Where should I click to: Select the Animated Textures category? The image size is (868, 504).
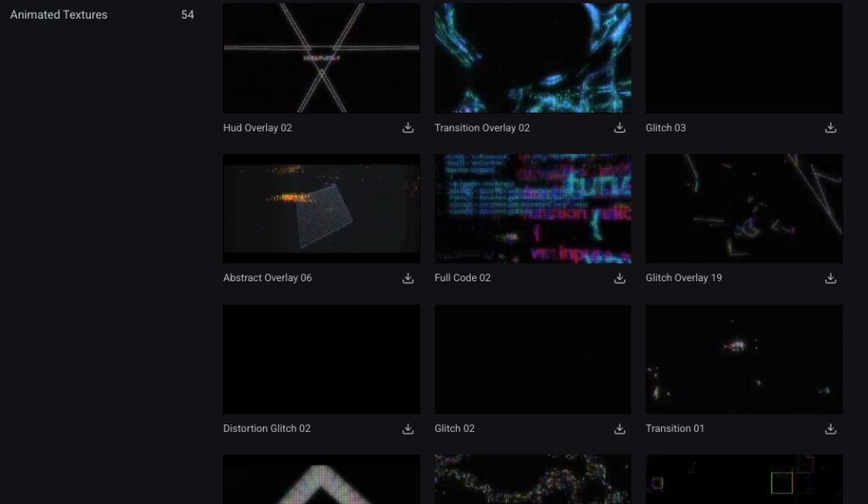58,14
